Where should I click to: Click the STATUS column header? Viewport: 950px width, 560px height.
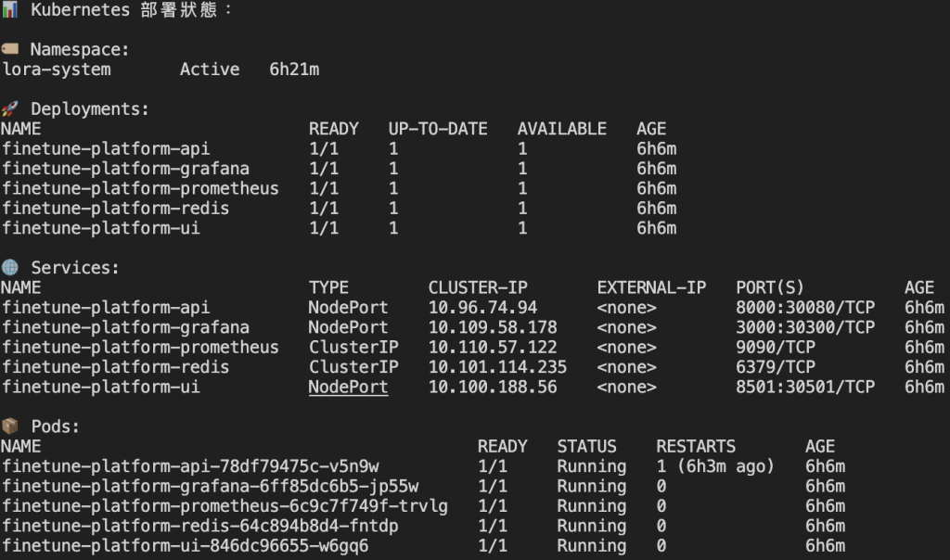(586, 447)
